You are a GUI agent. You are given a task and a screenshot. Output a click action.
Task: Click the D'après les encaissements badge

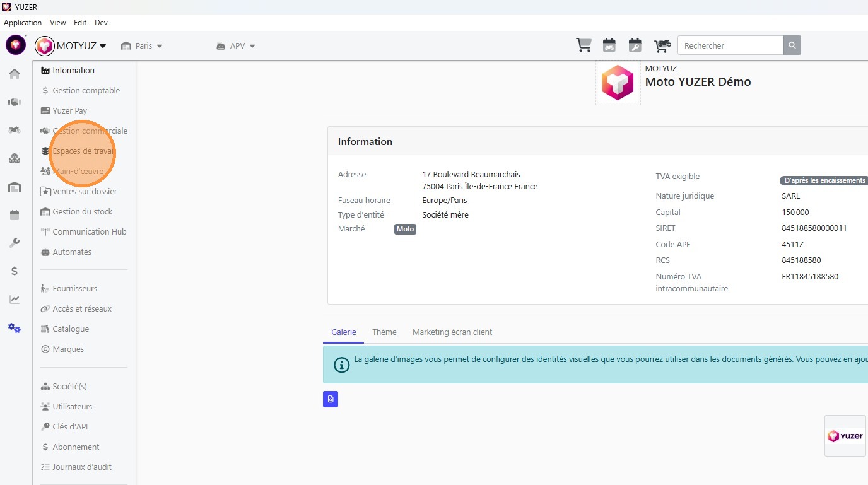click(824, 180)
